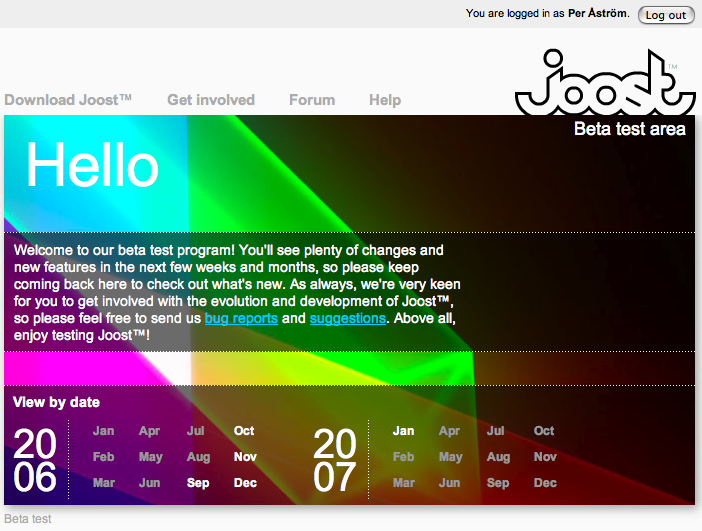Image resolution: width=702 pixels, height=531 pixels.
Task: Select Sep under 2007
Action: pyautogui.click(x=498, y=483)
